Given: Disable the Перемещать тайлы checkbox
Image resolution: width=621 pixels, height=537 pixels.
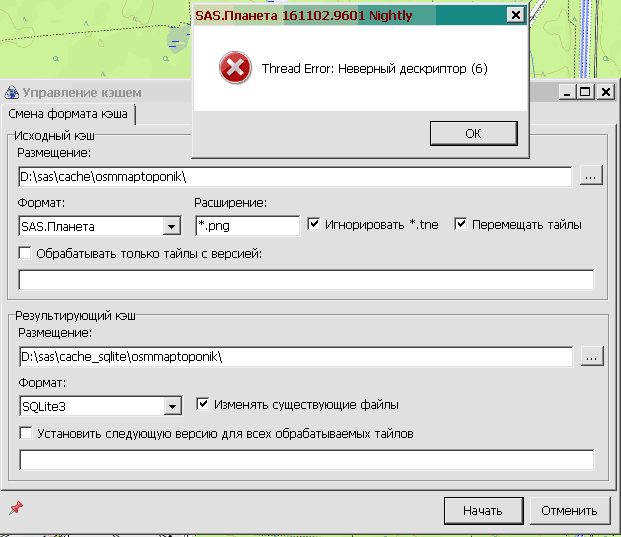Looking at the screenshot, I should (x=461, y=225).
